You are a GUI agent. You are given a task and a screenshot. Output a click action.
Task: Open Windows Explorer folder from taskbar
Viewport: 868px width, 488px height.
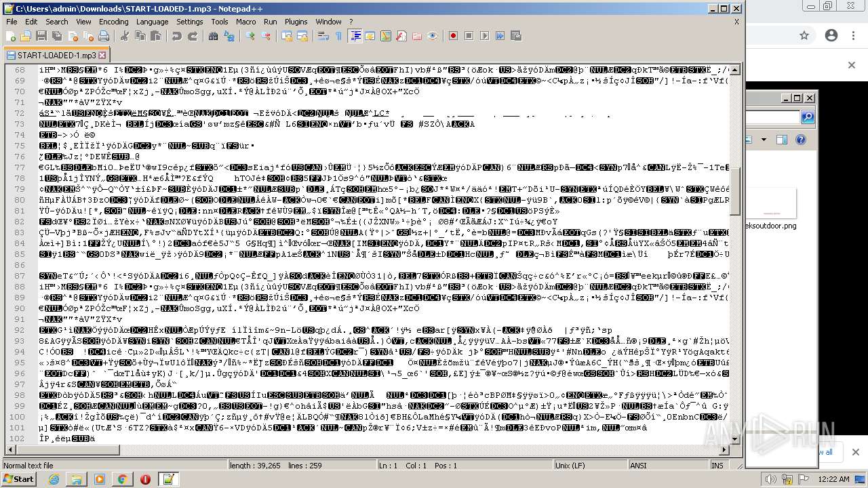coord(77,479)
